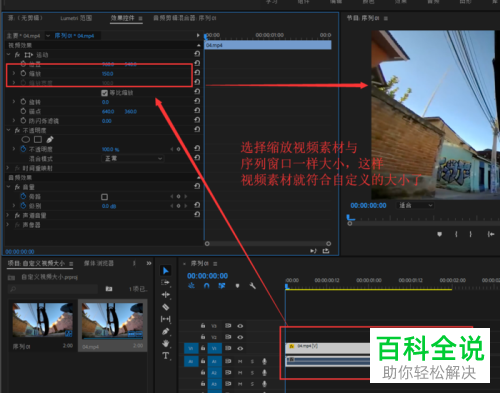Select the Selection arrow tool
500x393 pixels.
(x=166, y=271)
